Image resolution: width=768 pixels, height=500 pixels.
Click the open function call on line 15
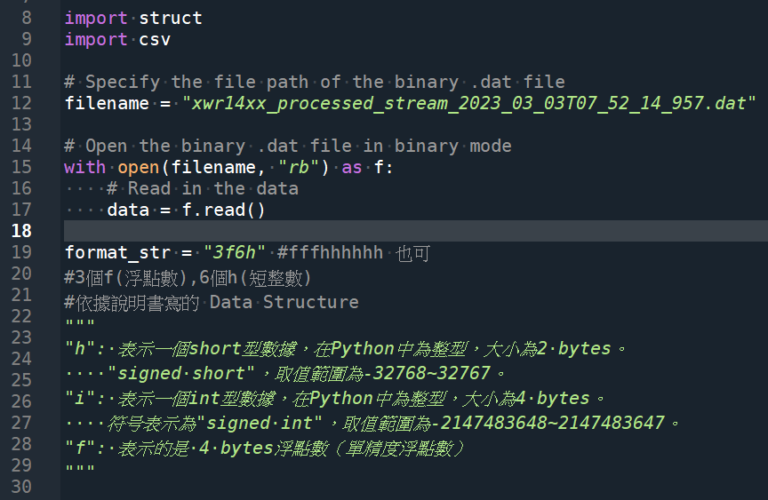(x=139, y=167)
